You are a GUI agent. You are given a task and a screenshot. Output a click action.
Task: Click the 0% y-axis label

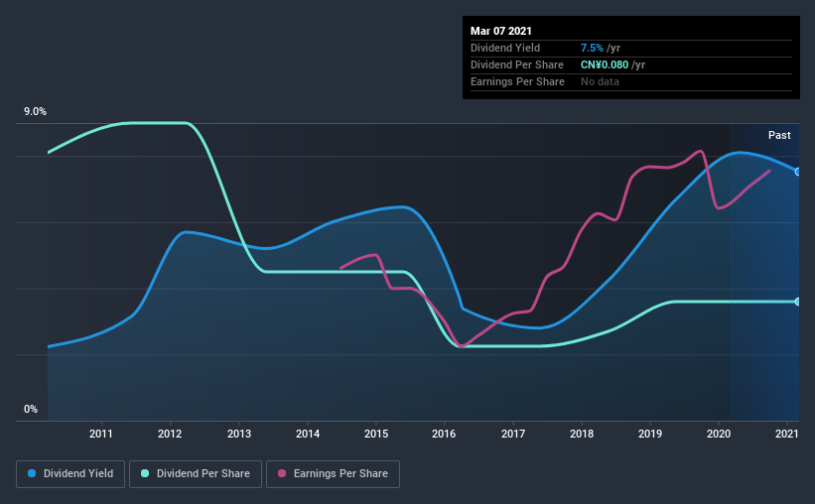click(x=31, y=410)
